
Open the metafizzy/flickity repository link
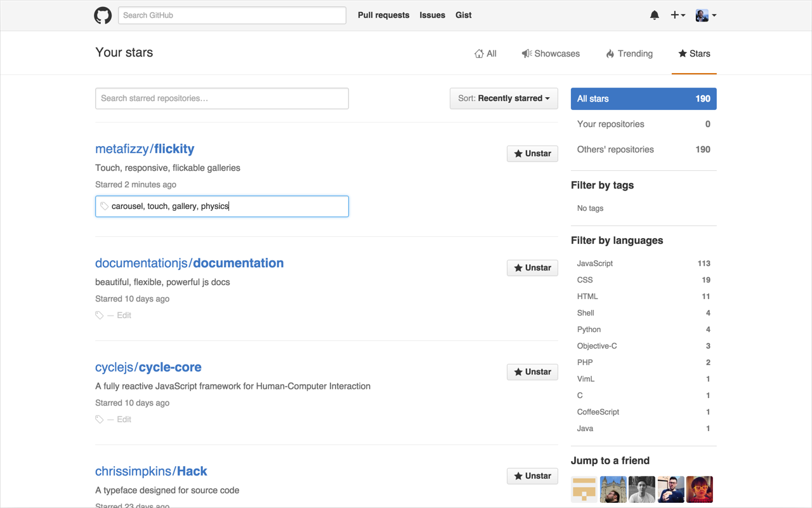[145, 149]
